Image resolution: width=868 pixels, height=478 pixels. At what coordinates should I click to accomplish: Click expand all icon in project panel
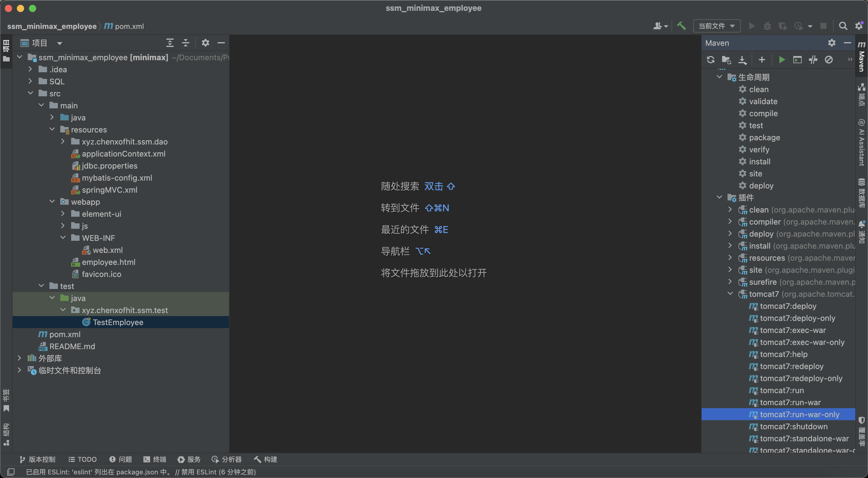point(170,43)
